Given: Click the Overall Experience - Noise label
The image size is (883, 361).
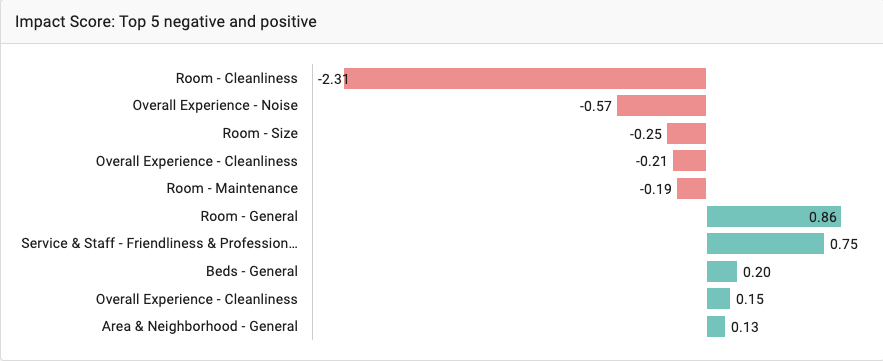Looking at the screenshot, I should (215, 106).
